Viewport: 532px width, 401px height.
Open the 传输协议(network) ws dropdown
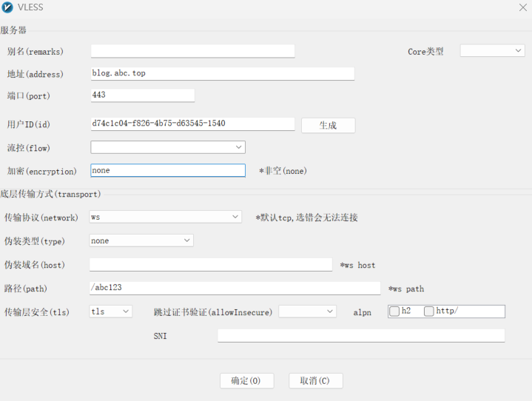click(x=165, y=217)
